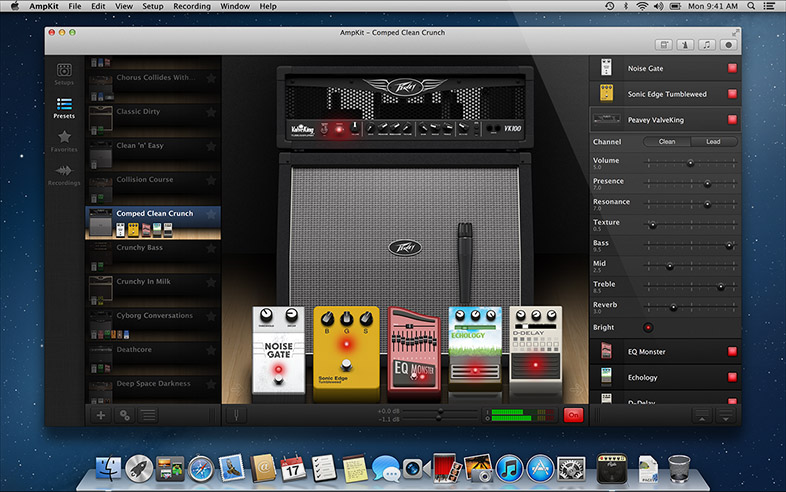Open the Favorites star in sidebar
This screenshot has width=786, height=492.
click(x=64, y=141)
